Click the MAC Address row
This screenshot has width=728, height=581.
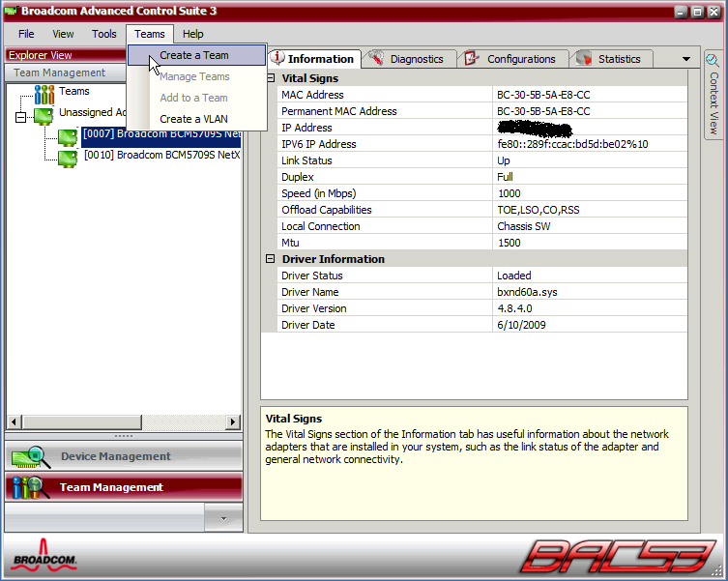(x=482, y=95)
